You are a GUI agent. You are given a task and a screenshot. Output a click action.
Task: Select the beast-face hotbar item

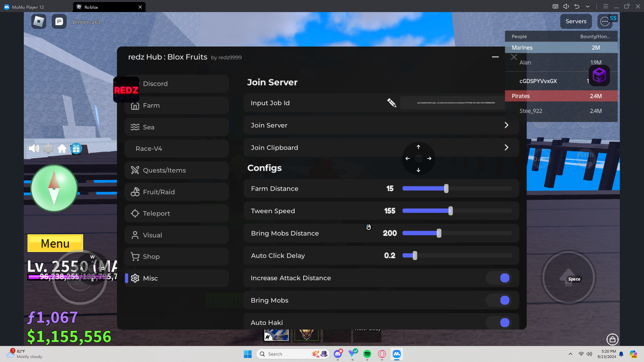coord(306,335)
